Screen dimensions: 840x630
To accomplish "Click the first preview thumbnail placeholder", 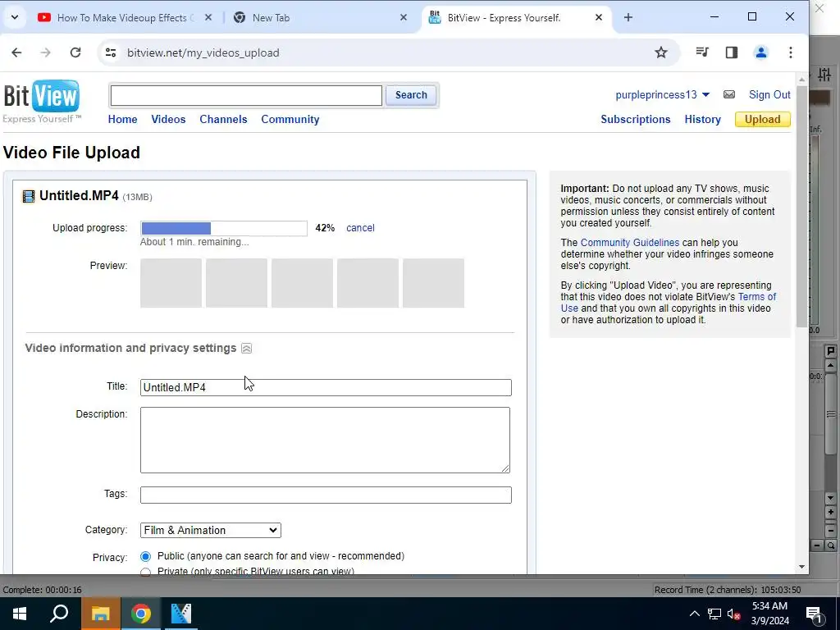I will point(171,283).
